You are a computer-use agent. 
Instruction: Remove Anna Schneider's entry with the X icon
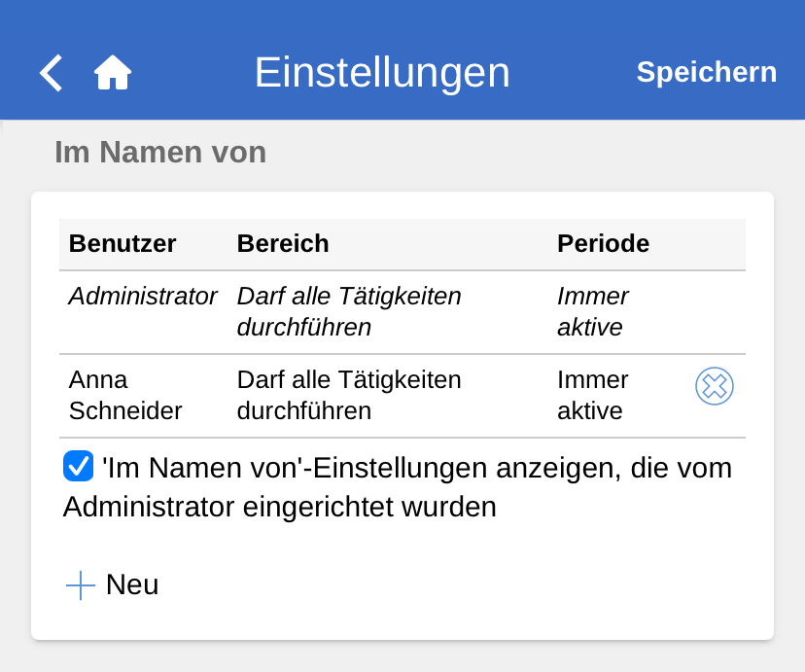coord(715,386)
